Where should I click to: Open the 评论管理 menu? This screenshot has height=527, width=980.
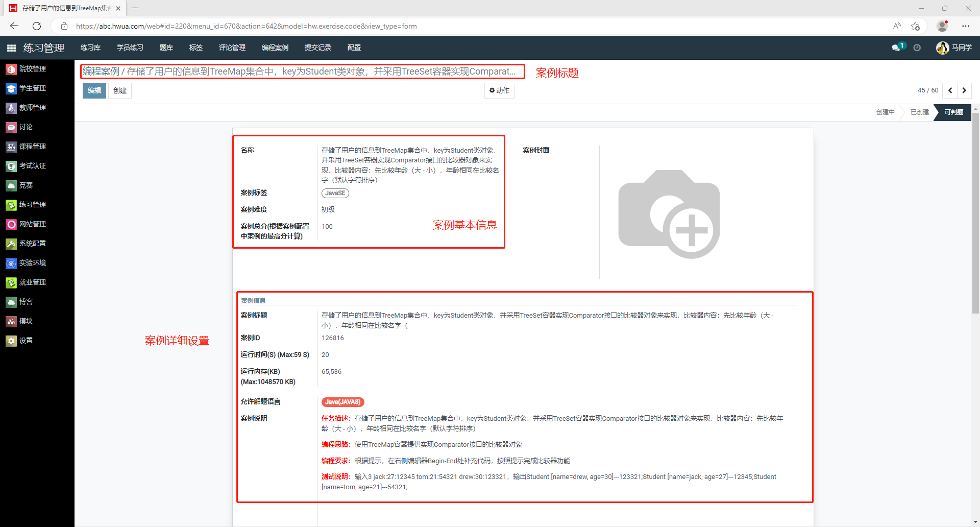point(232,47)
